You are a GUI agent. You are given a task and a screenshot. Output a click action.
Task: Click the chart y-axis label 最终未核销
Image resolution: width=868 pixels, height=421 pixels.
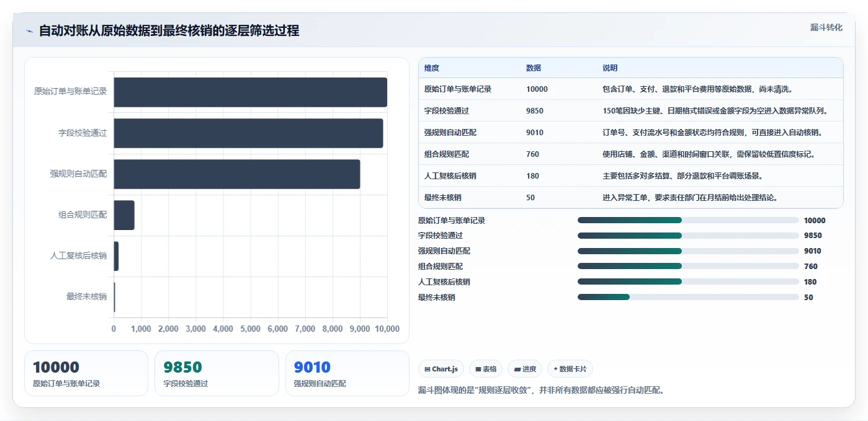[x=87, y=297]
